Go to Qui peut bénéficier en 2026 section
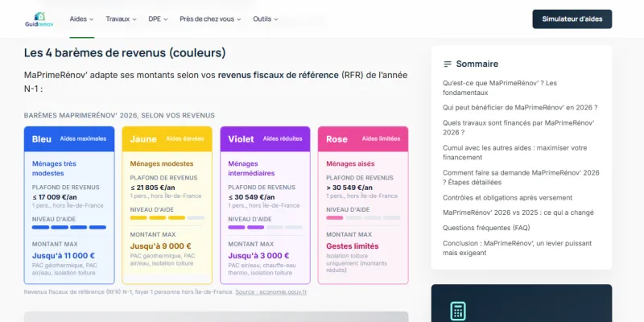 click(x=520, y=108)
